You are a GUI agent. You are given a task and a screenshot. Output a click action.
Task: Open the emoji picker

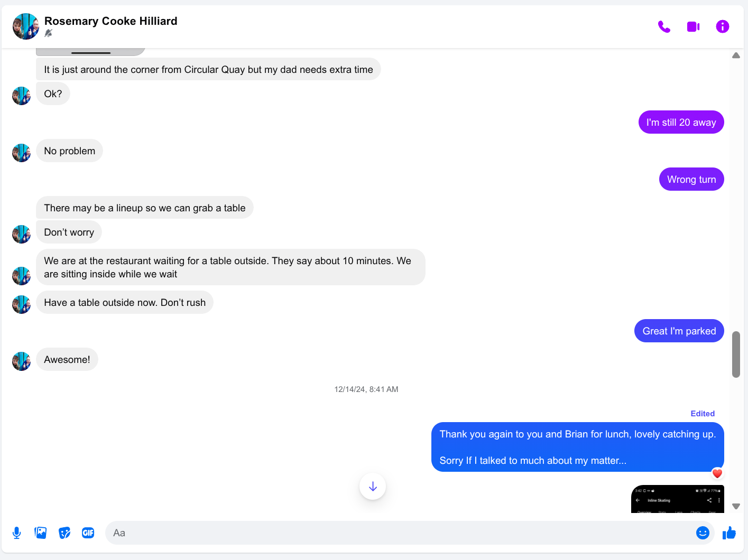click(703, 533)
